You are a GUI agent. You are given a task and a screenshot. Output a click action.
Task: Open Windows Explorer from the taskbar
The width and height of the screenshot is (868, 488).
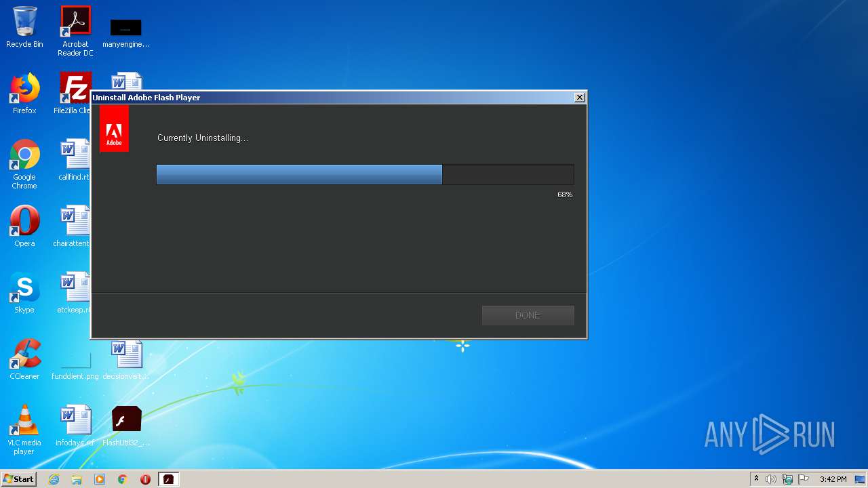click(x=77, y=479)
